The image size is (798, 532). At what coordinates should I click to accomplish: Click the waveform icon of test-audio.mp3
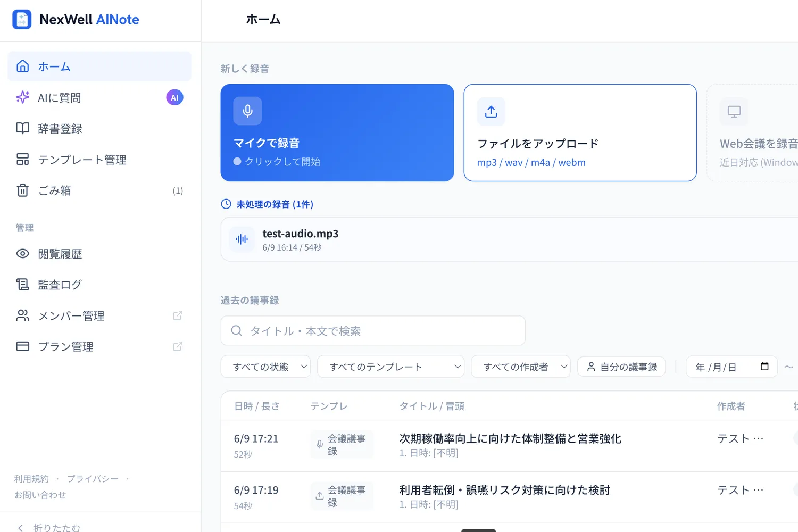tap(242, 239)
